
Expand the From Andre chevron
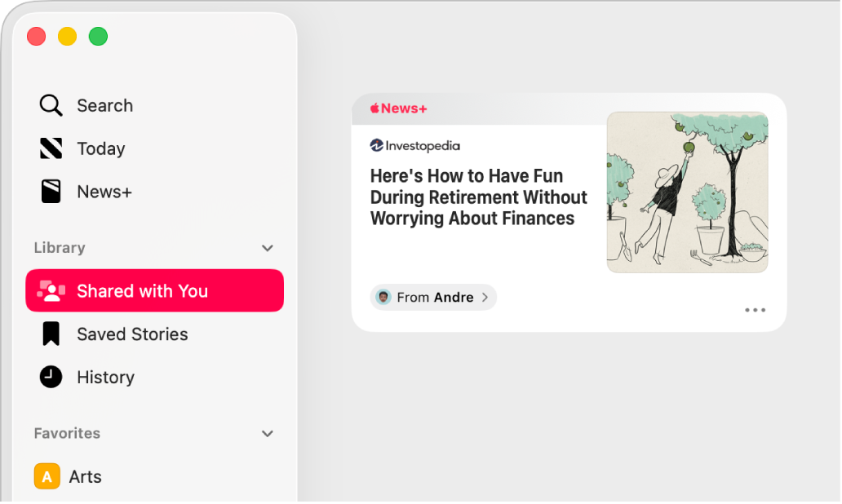485,297
